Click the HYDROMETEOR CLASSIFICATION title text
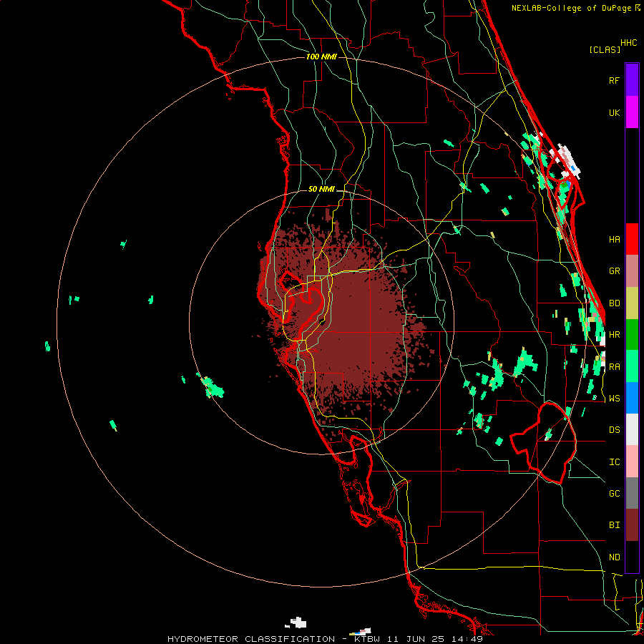 (251, 639)
